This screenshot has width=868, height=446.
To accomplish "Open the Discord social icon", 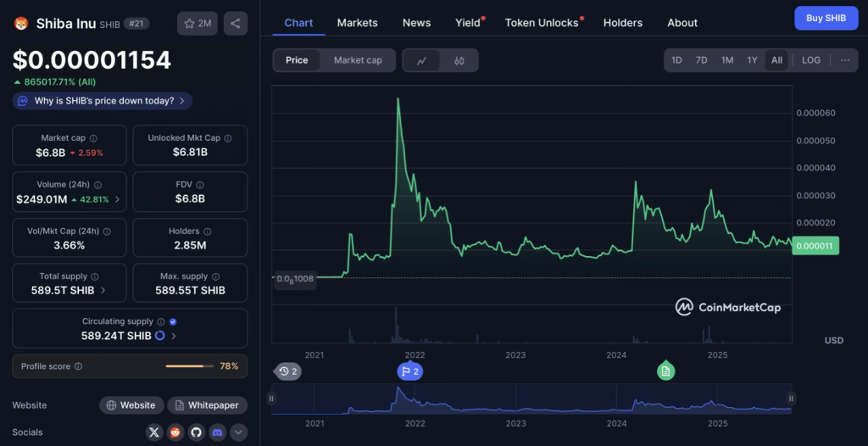I will 218,432.
